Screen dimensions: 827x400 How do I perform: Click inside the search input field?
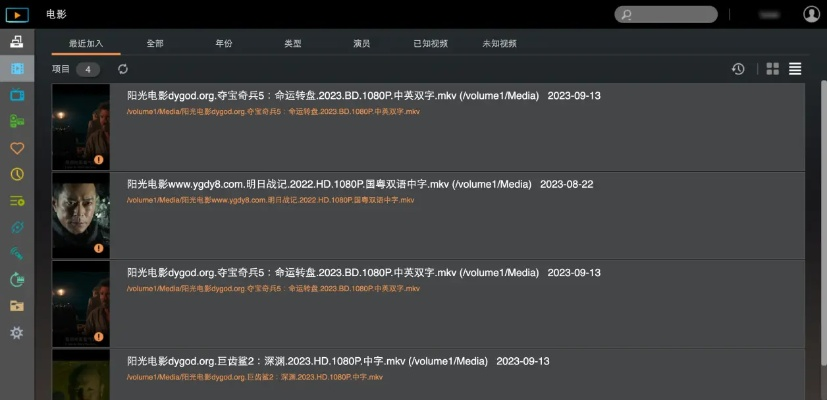(675, 15)
